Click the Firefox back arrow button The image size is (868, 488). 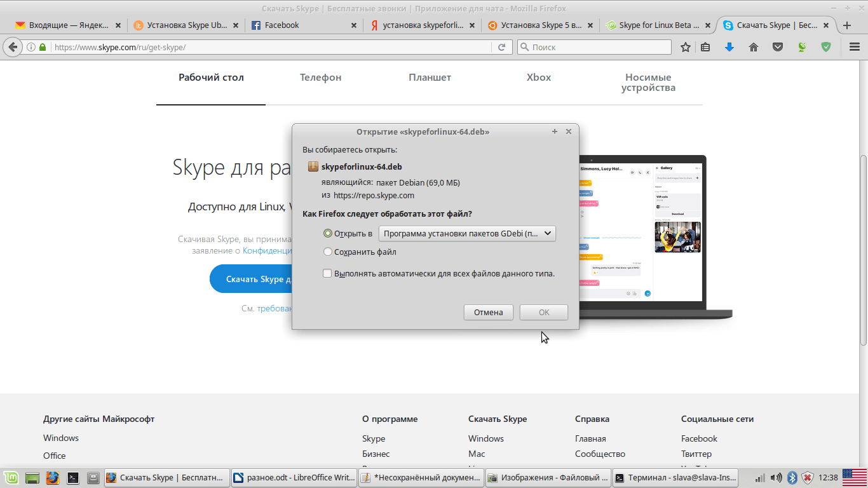pos(12,47)
